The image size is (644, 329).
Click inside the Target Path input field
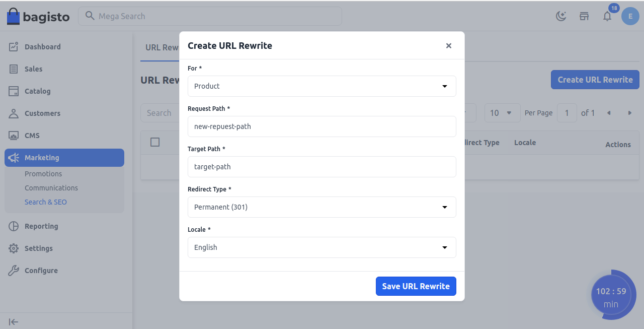click(322, 167)
